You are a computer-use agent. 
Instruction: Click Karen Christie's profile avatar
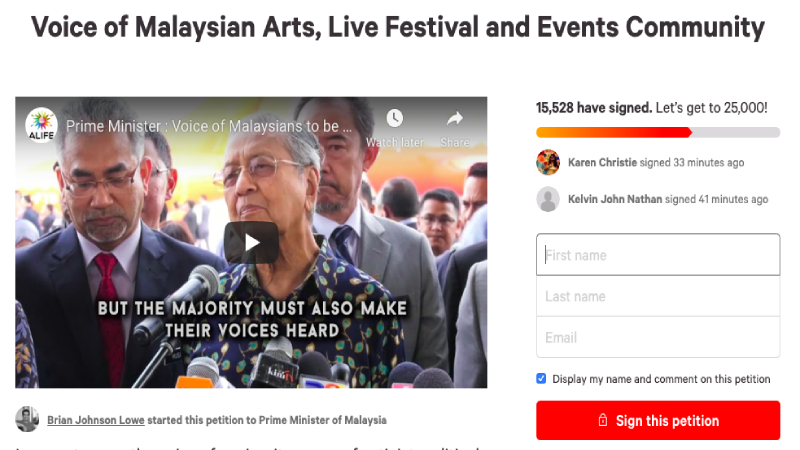tap(548, 162)
